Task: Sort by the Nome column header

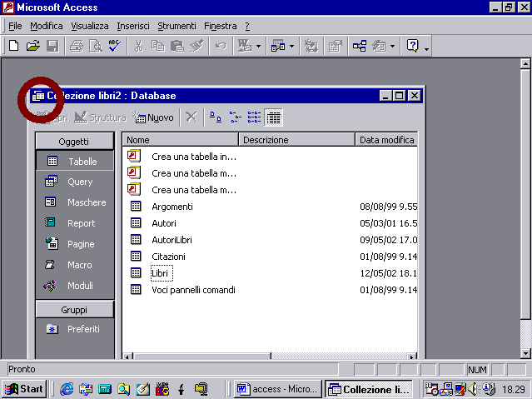Action: tap(181, 140)
